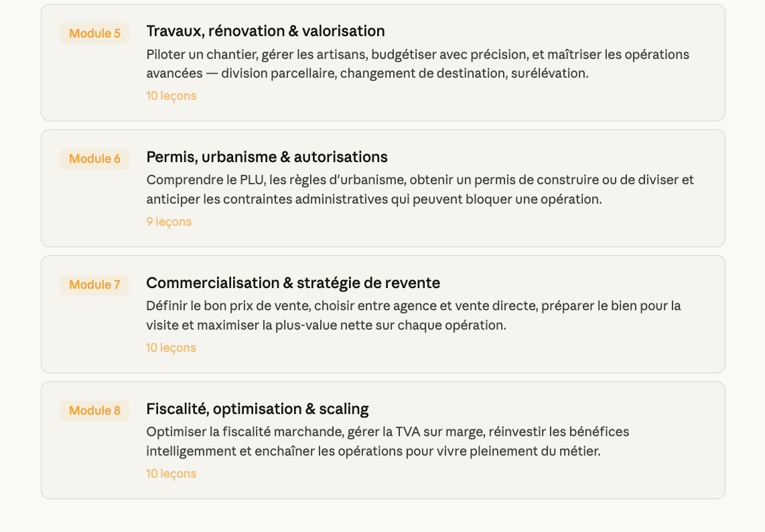Image resolution: width=765 pixels, height=532 pixels.
Task: Click the Module 6 badge
Action: click(94, 159)
